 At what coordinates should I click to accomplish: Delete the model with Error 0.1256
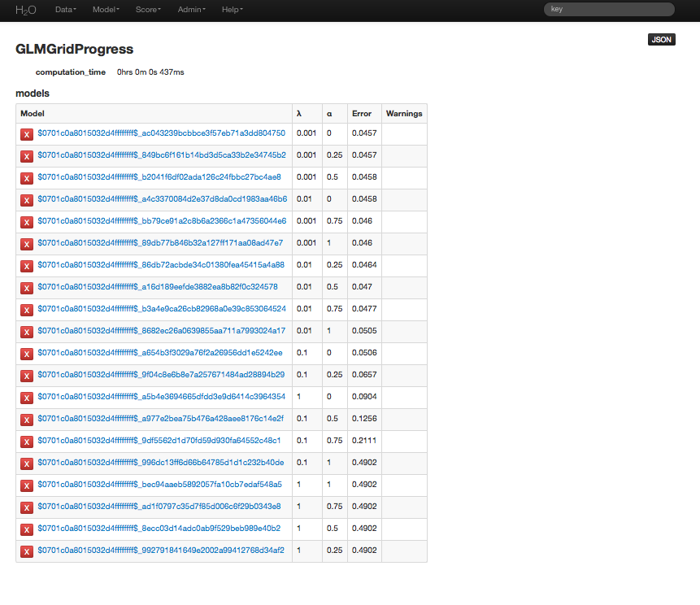pyautogui.click(x=26, y=419)
